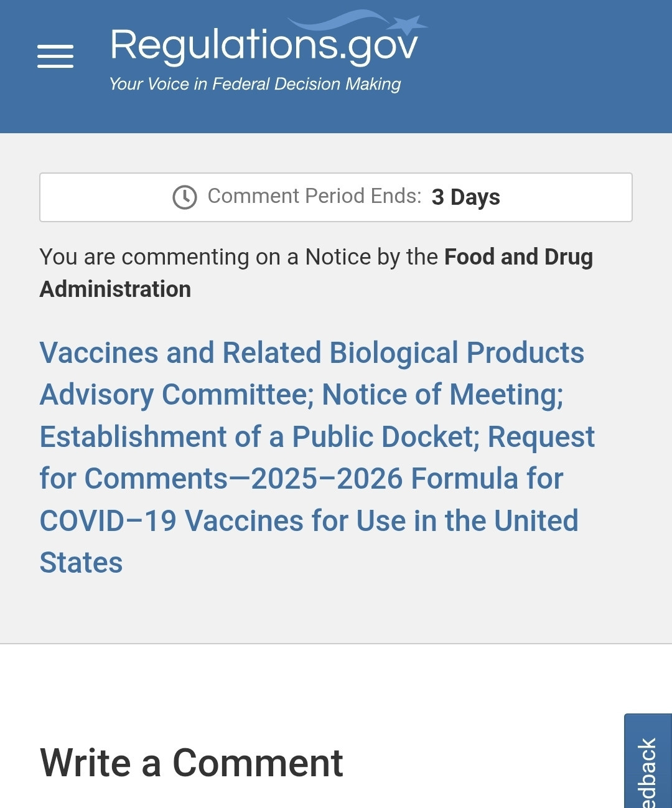Image resolution: width=672 pixels, height=808 pixels.
Task: Click the clock icon beside Comment Period Ends
Action: (x=185, y=197)
